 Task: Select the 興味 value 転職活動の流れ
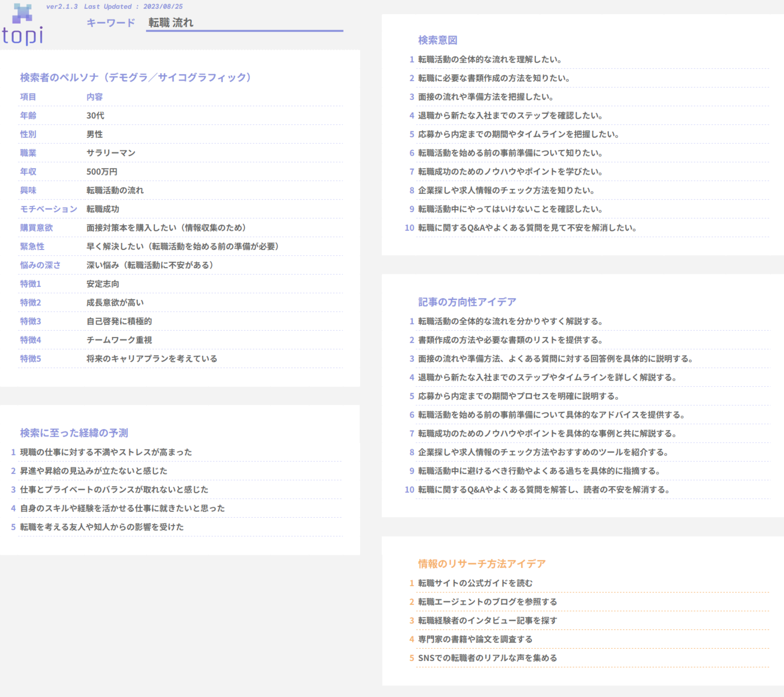pos(115,190)
